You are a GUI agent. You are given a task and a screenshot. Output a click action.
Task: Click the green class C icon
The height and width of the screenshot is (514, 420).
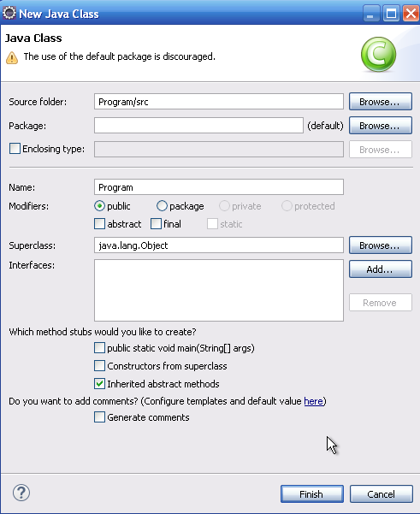378,55
